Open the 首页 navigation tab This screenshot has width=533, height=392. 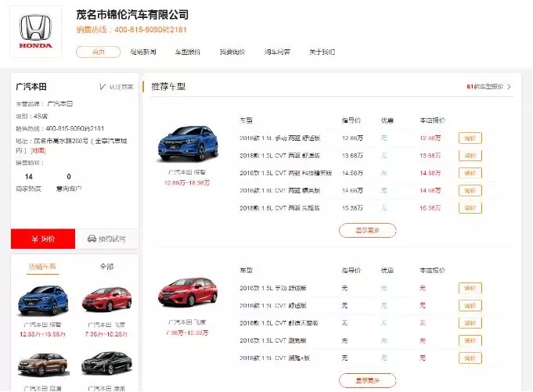point(99,52)
